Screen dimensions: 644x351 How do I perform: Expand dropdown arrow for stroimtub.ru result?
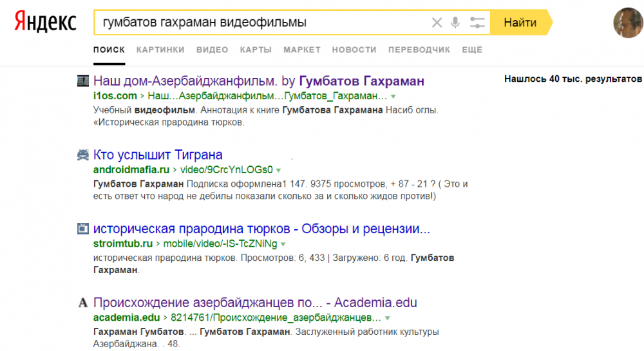point(283,244)
